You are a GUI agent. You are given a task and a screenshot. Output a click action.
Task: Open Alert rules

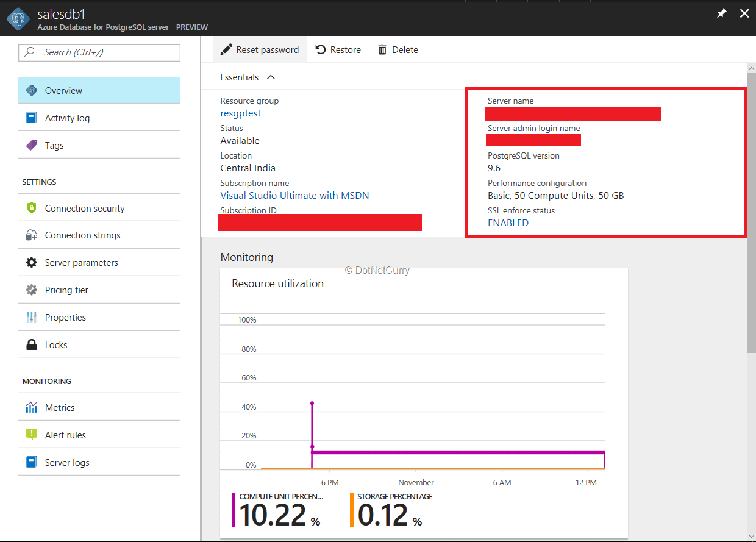pyautogui.click(x=99, y=435)
